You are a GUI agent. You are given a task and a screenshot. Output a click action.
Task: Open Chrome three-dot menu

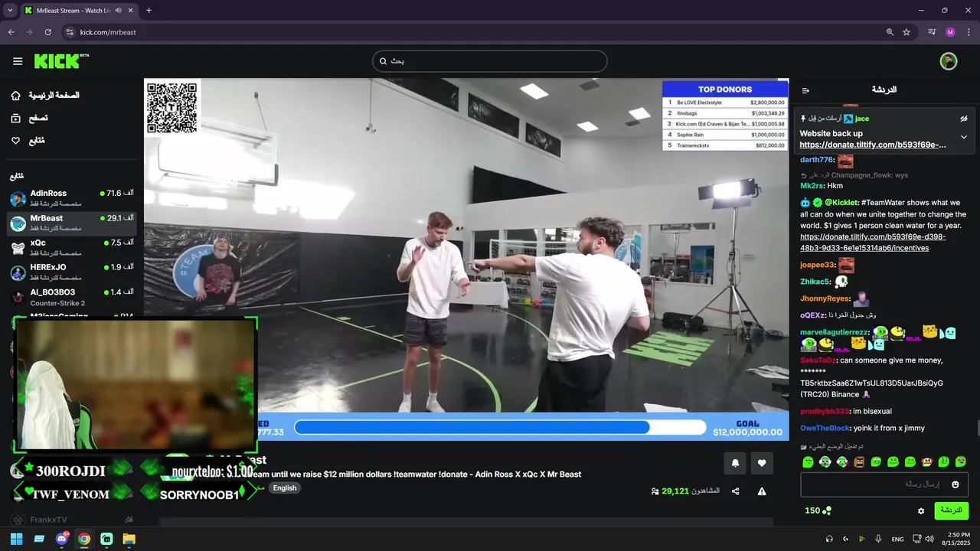(x=969, y=32)
